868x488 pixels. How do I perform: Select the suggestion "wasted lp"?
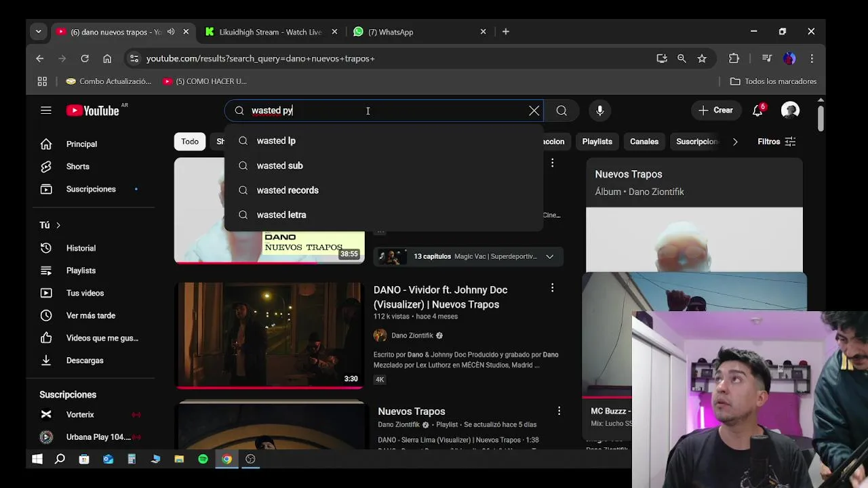tap(384, 141)
